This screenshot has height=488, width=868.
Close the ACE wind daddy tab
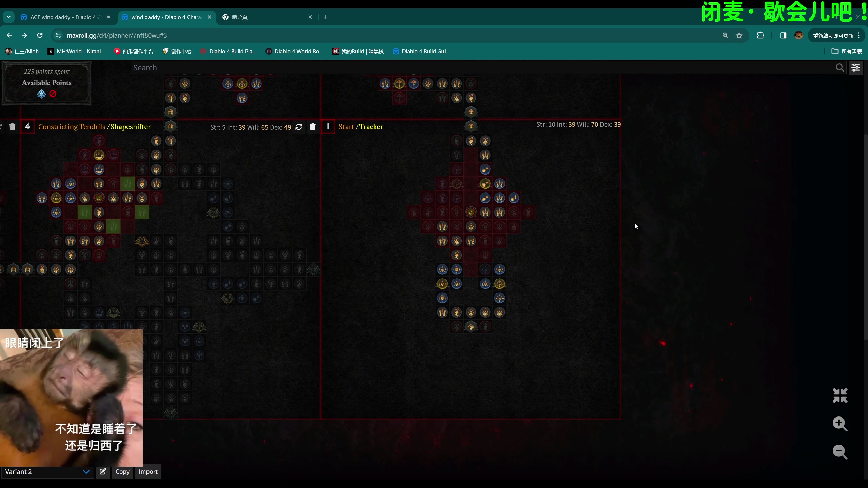pos(108,17)
